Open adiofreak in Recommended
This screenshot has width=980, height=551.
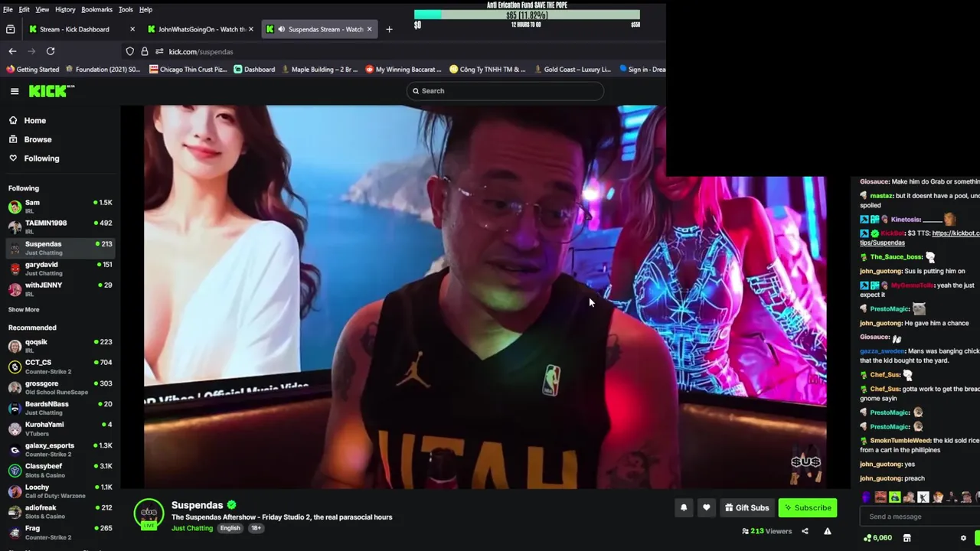(60, 511)
